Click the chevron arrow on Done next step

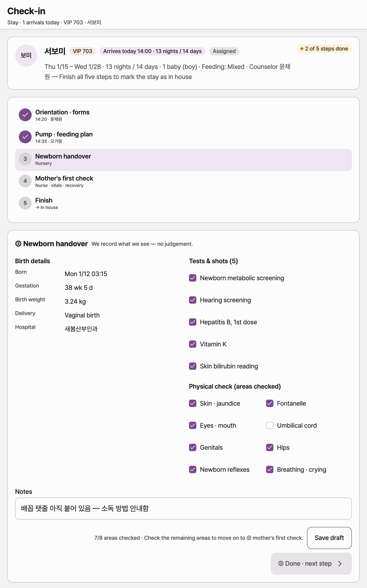[x=340, y=564]
